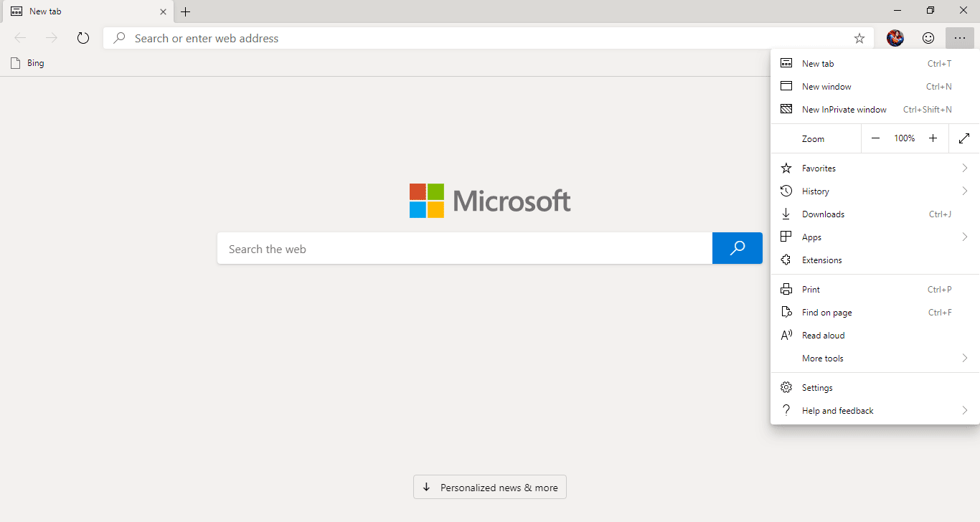Viewport: 980px width, 522px height.
Task: Click the New window menu icon
Action: tap(786, 86)
